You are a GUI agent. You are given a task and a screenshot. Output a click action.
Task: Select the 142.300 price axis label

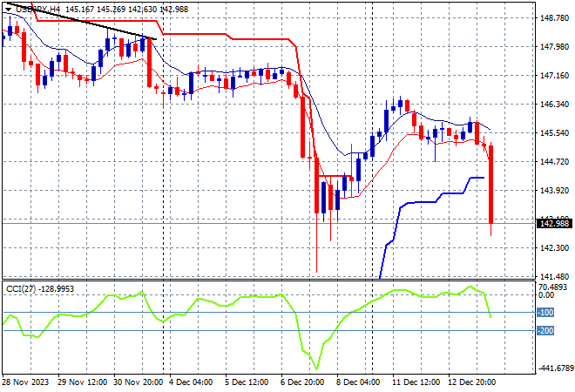[554, 248]
